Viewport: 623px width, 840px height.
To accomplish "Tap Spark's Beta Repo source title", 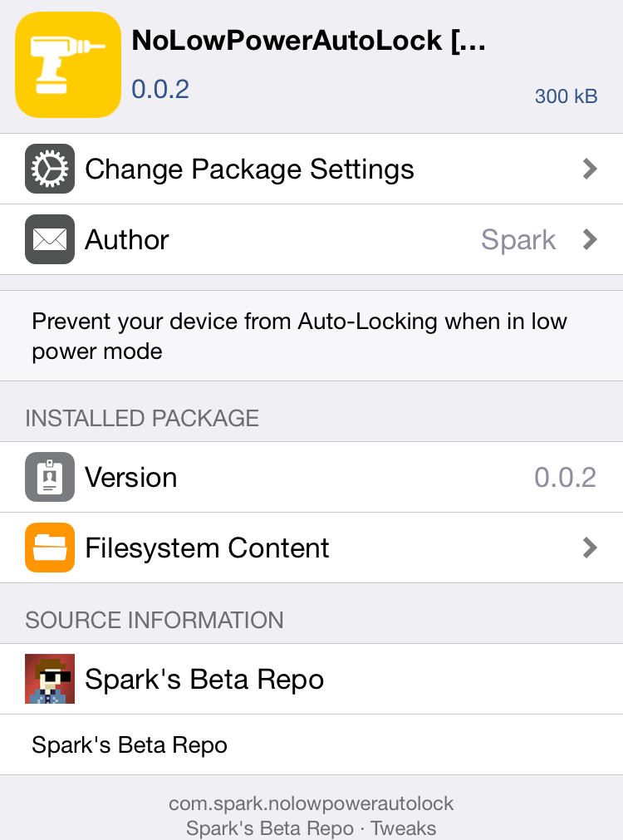I will 204,679.
